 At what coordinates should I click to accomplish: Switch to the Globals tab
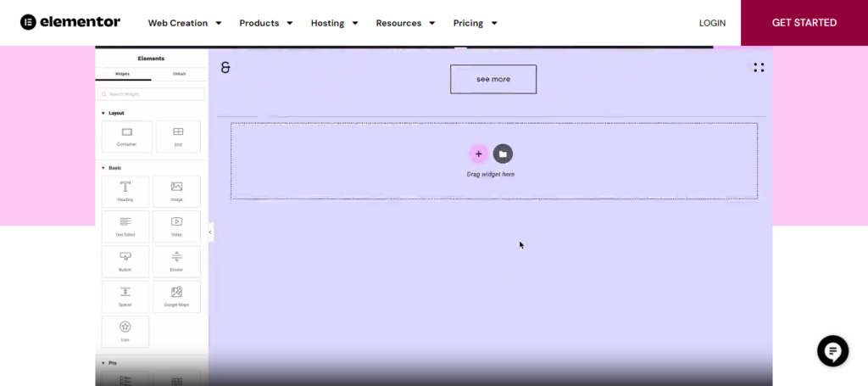click(179, 74)
